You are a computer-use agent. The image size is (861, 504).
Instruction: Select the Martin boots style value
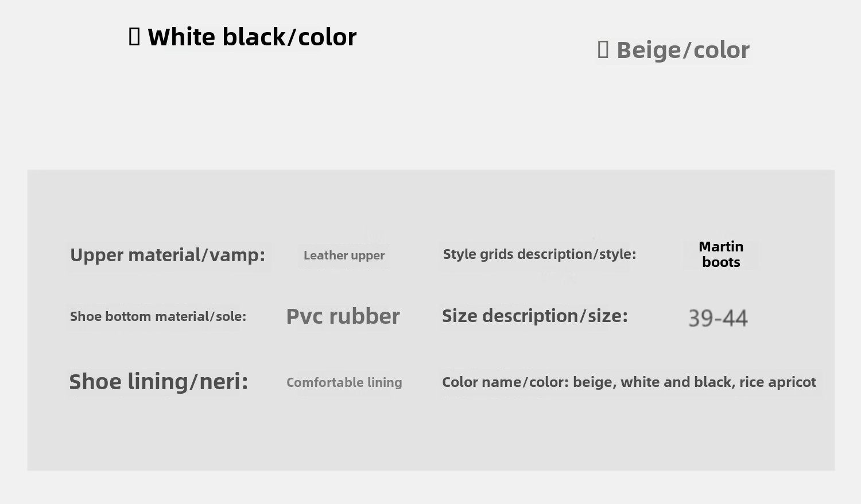(721, 254)
